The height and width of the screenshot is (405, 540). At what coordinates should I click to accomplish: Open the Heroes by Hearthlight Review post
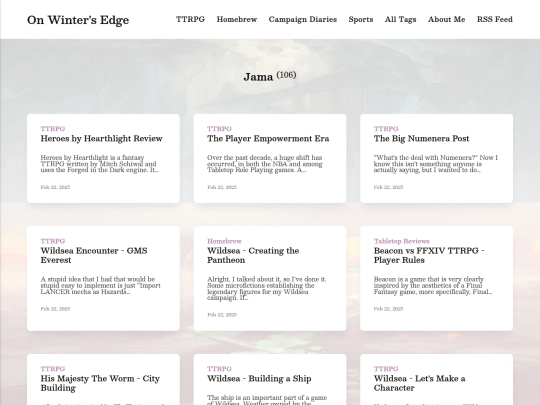[102, 138]
